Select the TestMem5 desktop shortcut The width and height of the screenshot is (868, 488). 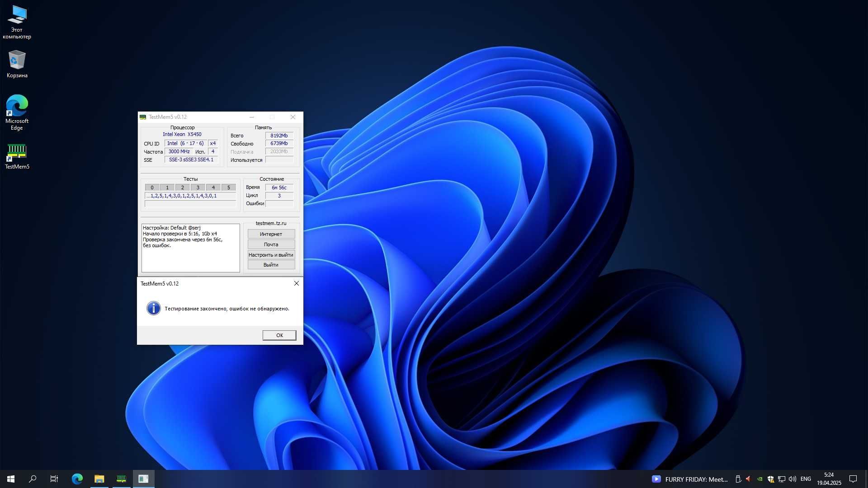(x=17, y=156)
